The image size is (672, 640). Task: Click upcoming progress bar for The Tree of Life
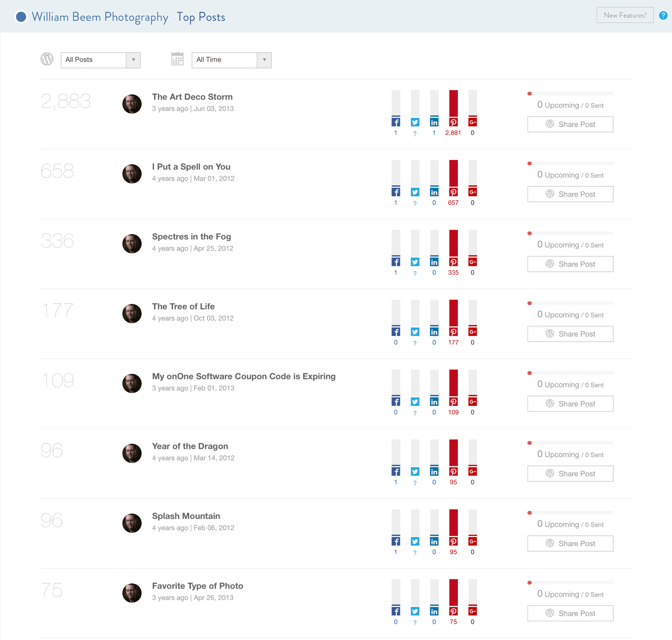point(570,303)
